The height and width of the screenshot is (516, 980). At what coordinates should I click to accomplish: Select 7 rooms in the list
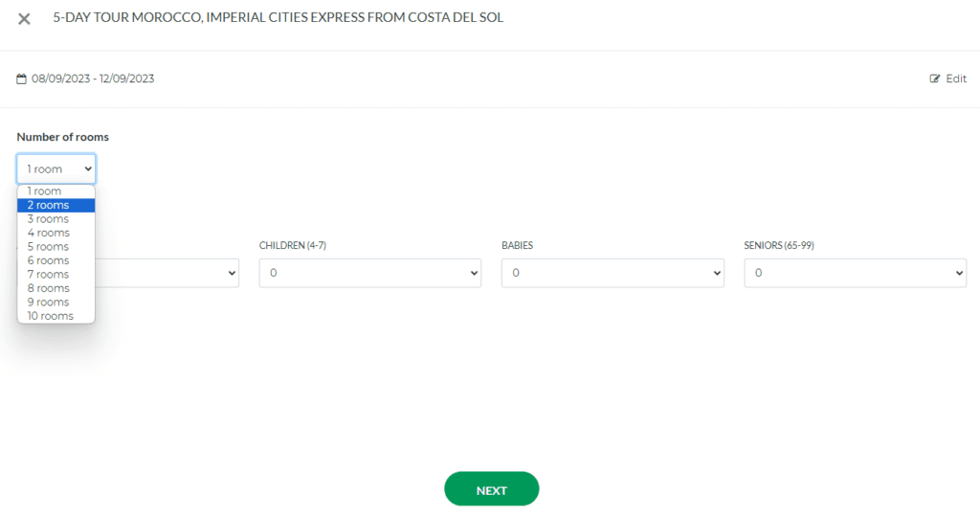coord(49,275)
